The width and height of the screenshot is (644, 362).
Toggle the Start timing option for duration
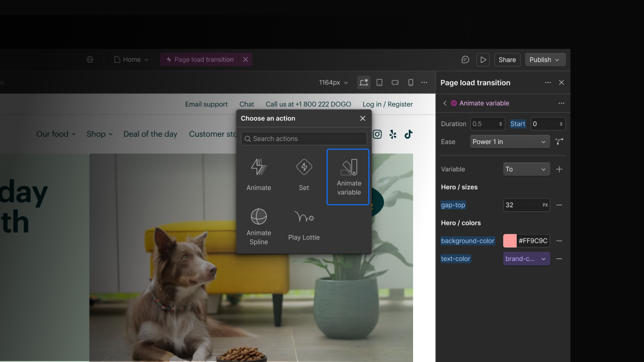(x=518, y=123)
